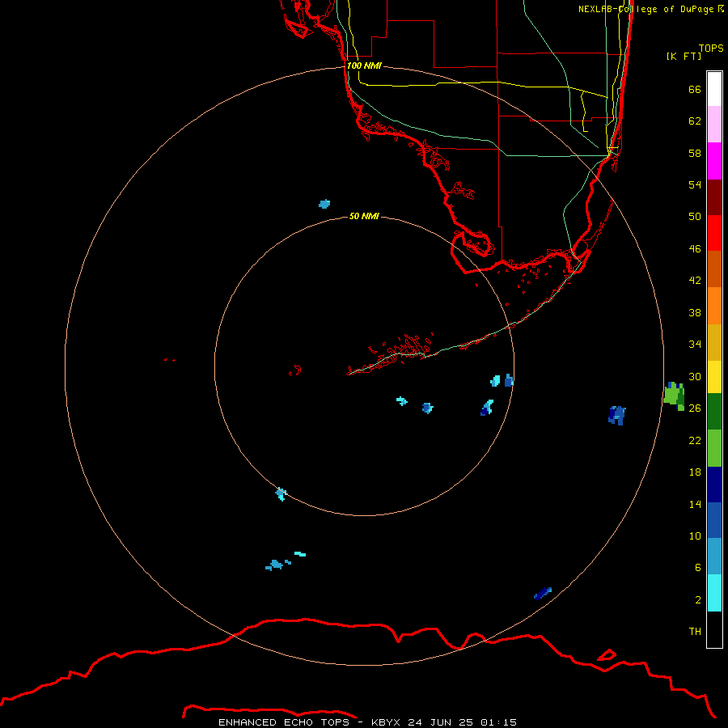
Task: Click the light green radar echo beside legend
Action: [674, 396]
